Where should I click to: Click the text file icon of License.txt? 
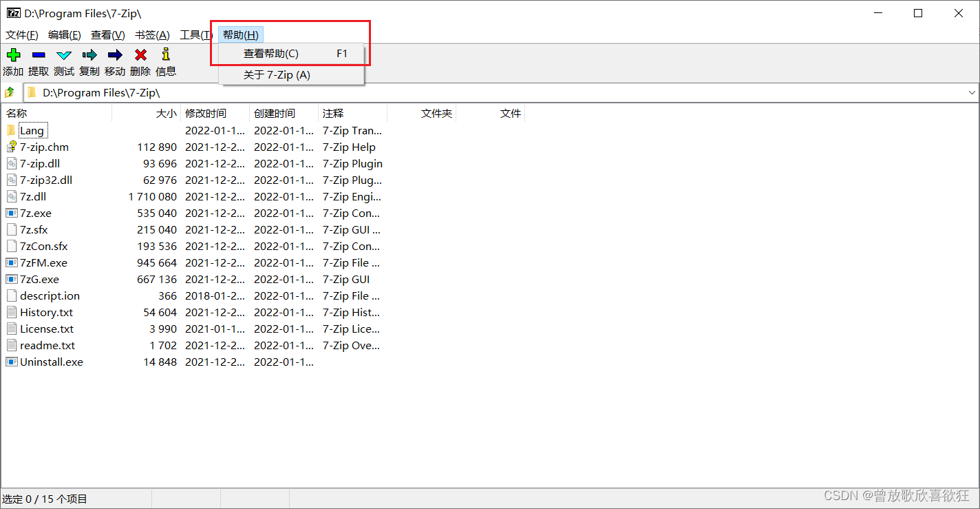12,329
